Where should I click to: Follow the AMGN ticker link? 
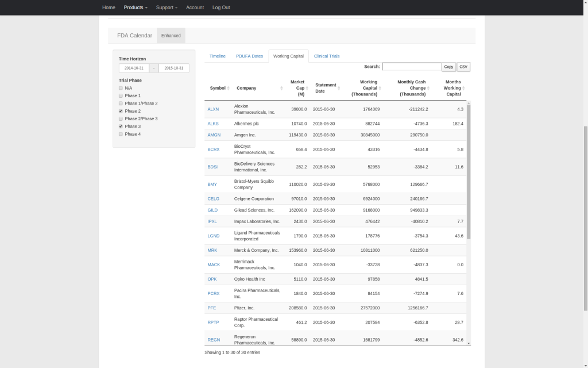214,135
